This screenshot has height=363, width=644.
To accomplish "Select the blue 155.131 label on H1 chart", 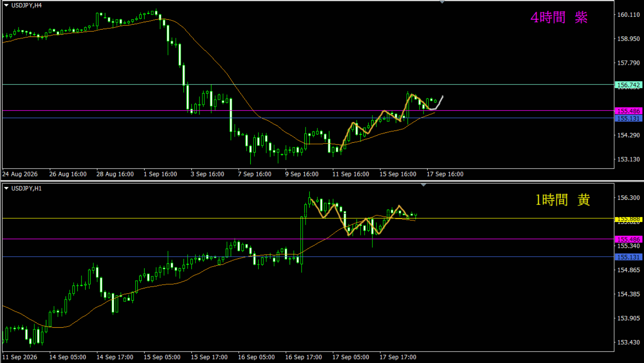I will 628,257.
